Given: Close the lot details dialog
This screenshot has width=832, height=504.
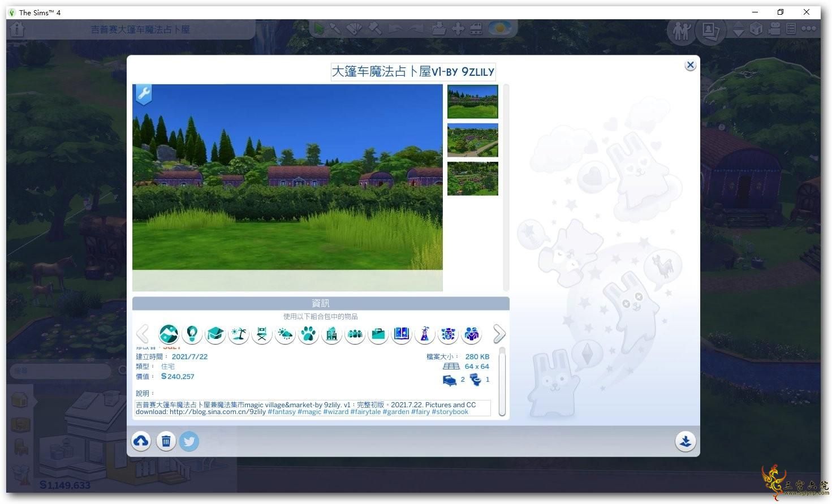Looking at the screenshot, I should point(690,65).
